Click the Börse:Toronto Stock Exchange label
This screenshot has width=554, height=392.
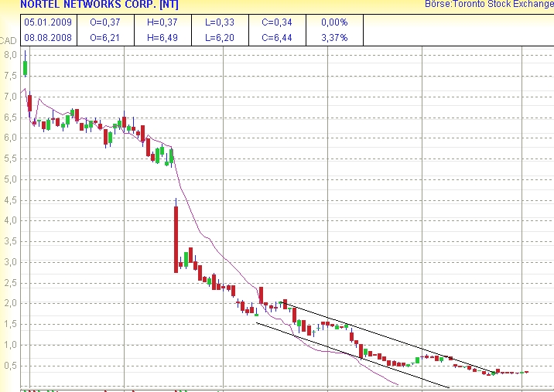[x=489, y=5]
